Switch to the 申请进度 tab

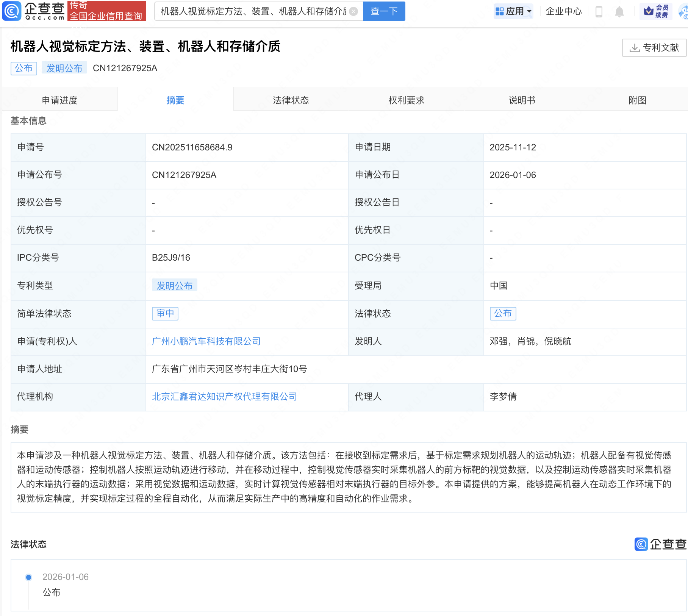60,100
